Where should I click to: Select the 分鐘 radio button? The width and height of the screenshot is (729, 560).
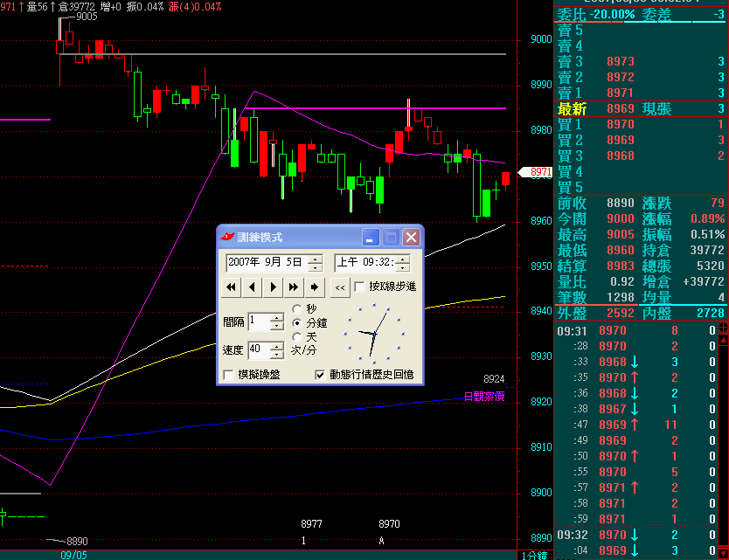click(297, 322)
